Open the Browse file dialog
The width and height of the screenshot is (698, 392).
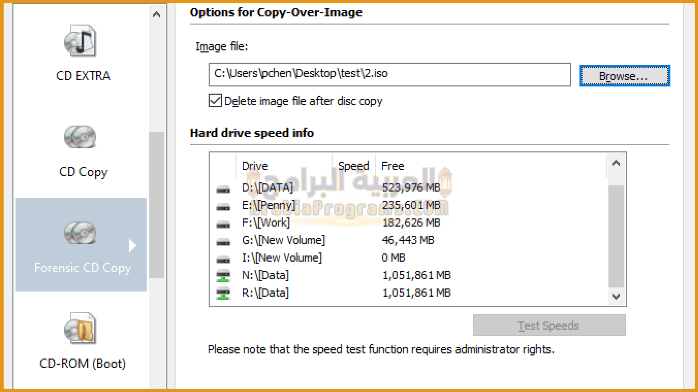coord(624,76)
